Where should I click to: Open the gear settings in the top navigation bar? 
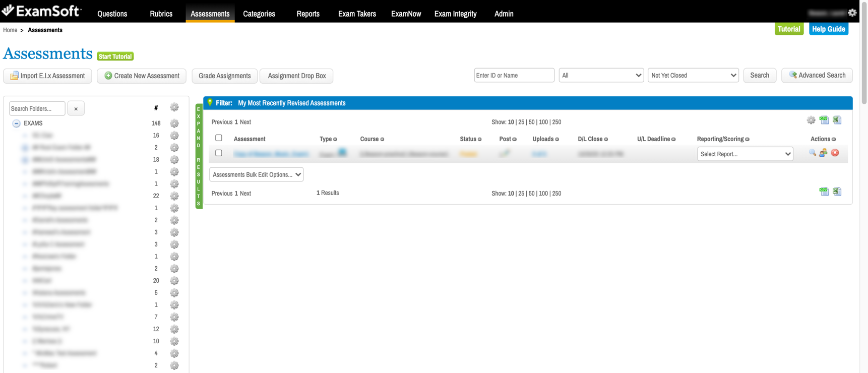852,13
